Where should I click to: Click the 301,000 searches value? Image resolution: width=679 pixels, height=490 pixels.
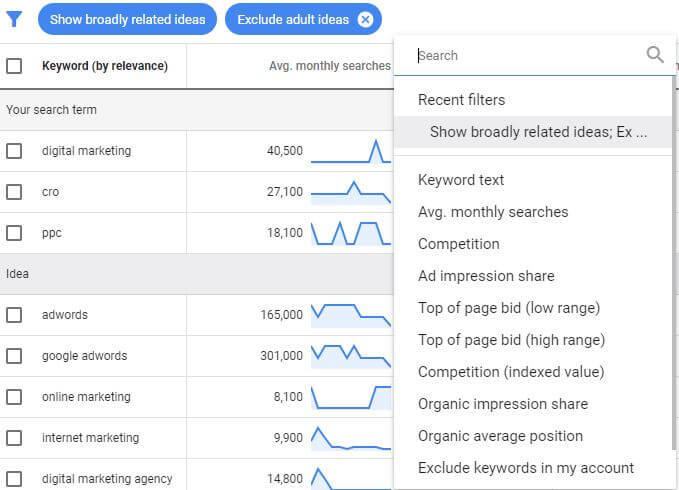pos(281,356)
